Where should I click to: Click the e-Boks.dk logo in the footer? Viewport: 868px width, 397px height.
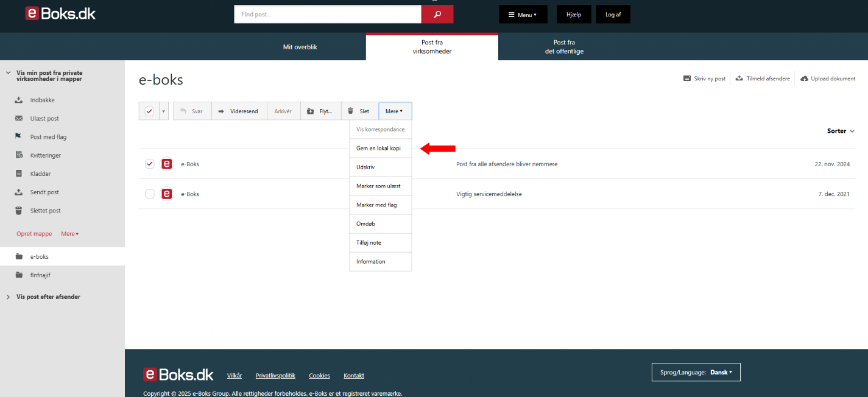[178, 374]
